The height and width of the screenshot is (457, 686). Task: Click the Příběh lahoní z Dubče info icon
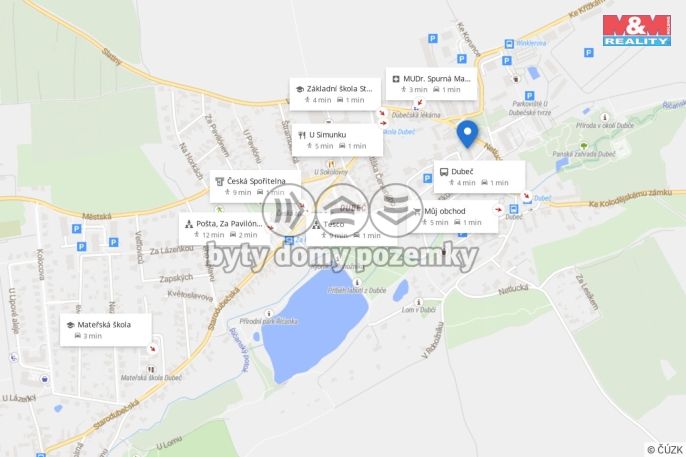[x=357, y=282]
